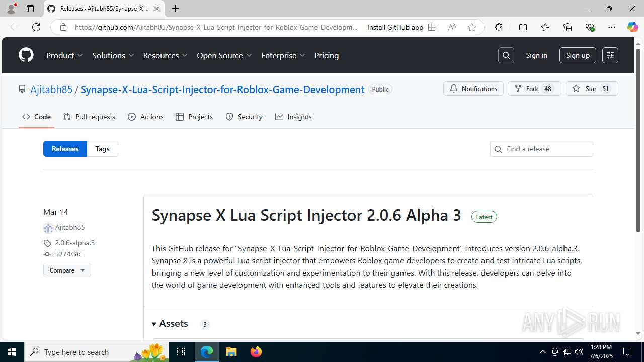Expand the Enterprise menu
The width and height of the screenshot is (644, 362).
(283, 55)
